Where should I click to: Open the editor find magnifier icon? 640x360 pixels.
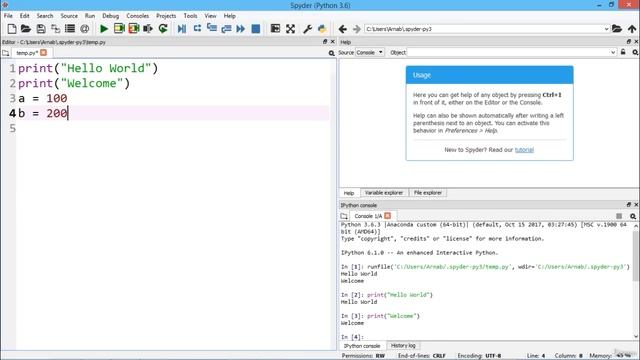pyautogui.click(x=331, y=53)
